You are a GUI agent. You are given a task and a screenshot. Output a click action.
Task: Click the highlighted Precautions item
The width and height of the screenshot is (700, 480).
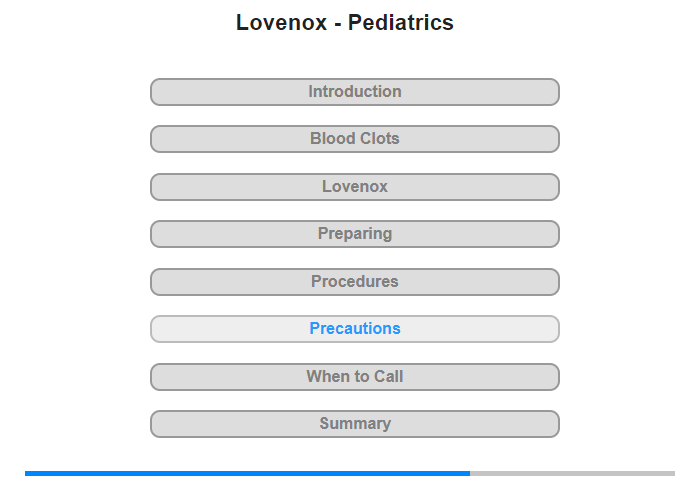click(x=354, y=329)
